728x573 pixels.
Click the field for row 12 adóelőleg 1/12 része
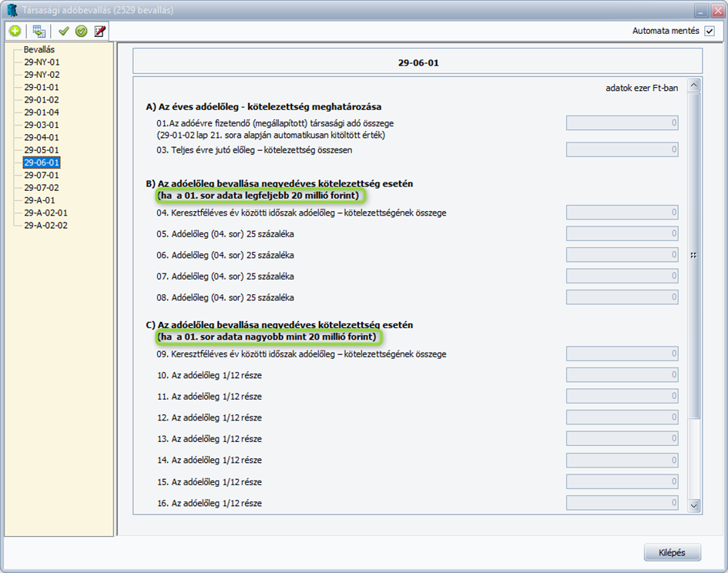pyautogui.click(x=622, y=417)
